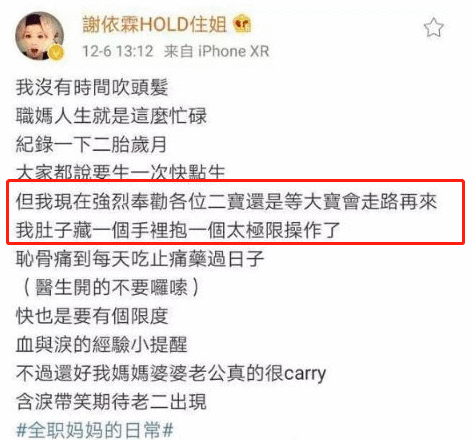Viewport: 472px width, 440px height.
Task: Click the 12-6 13:12 post timestamp
Action: click(x=118, y=51)
